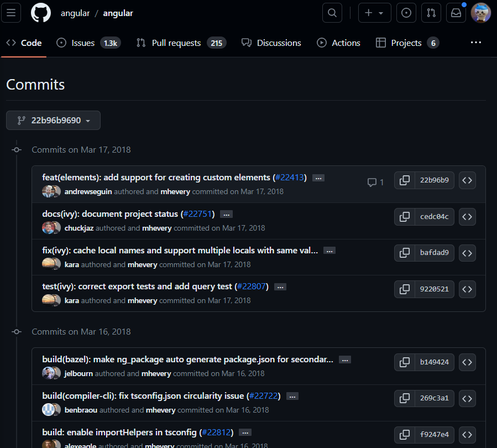
Task: Open commit docs(ivy) document project status
Action: point(110,213)
